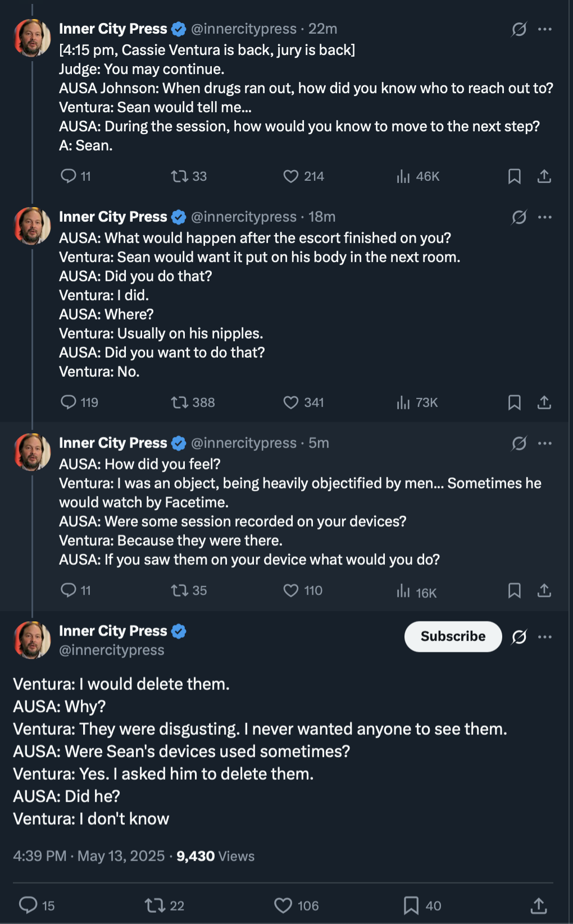Repost the main tweet with 22 reposts
The width and height of the screenshot is (573, 924).
[154, 905]
